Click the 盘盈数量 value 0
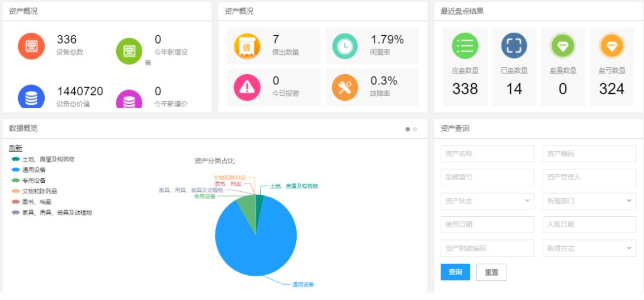Screen dimensions: 644x300 click(x=562, y=89)
